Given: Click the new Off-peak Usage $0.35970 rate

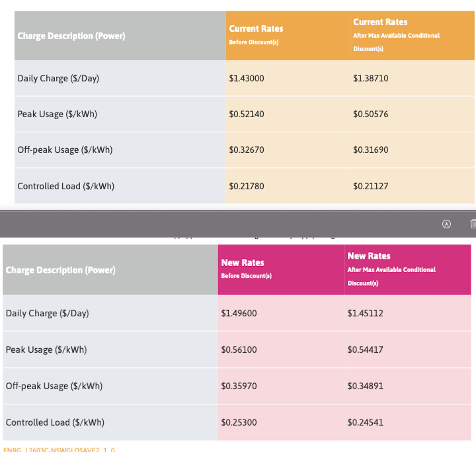Looking at the screenshot, I should coord(239,386).
